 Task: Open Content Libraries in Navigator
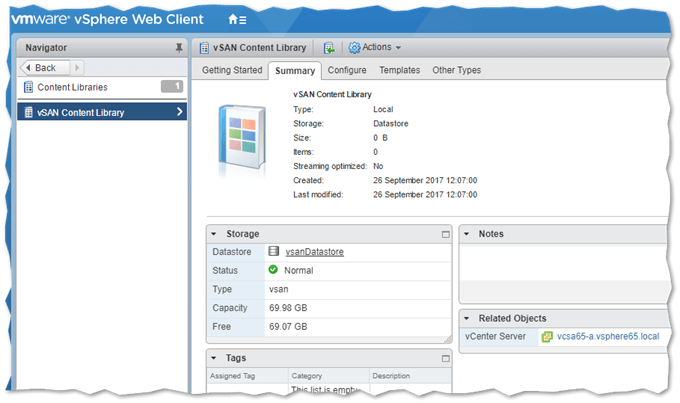[72, 87]
